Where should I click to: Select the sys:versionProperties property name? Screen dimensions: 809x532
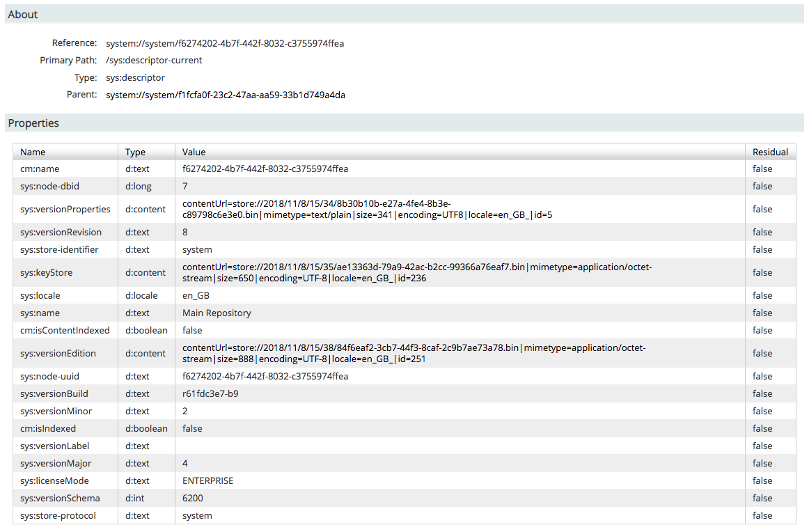click(65, 210)
